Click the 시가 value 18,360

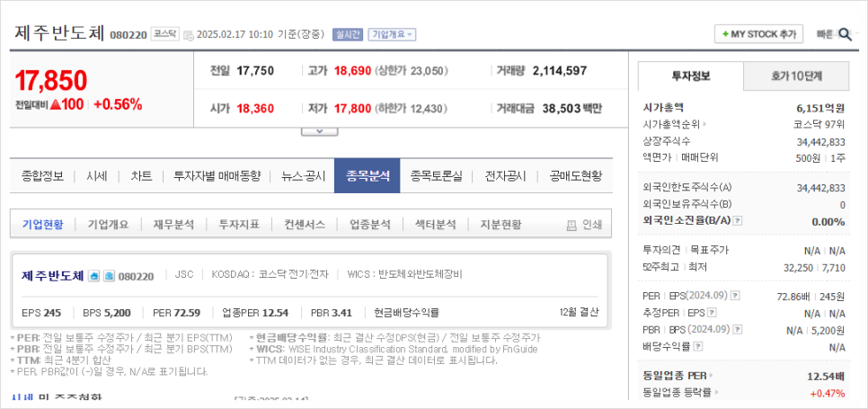click(x=255, y=109)
